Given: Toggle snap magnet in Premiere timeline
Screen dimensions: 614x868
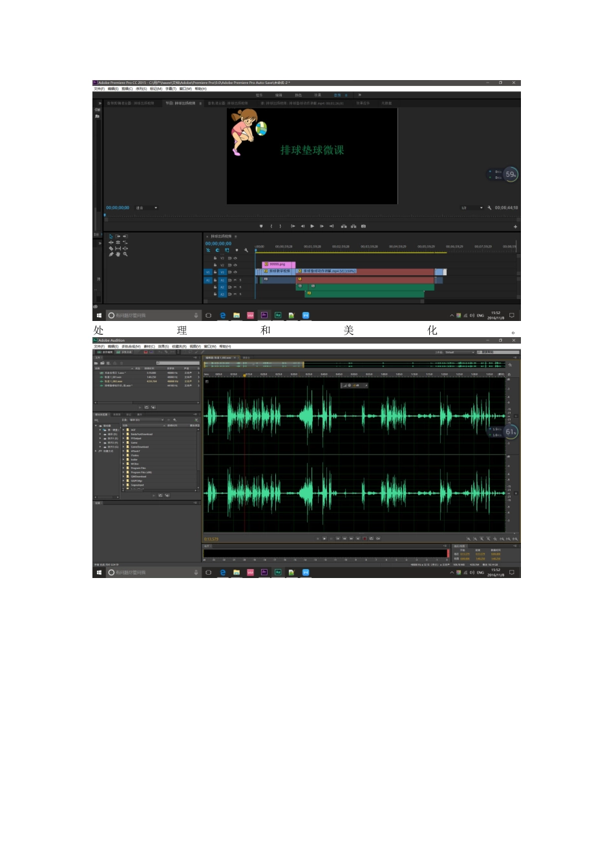Looking at the screenshot, I should click(x=217, y=250).
